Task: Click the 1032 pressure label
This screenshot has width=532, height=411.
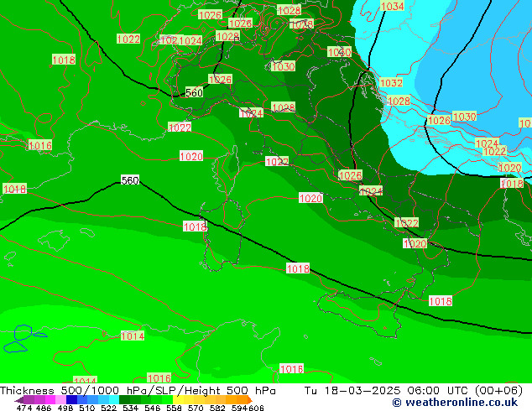Action: tap(391, 83)
